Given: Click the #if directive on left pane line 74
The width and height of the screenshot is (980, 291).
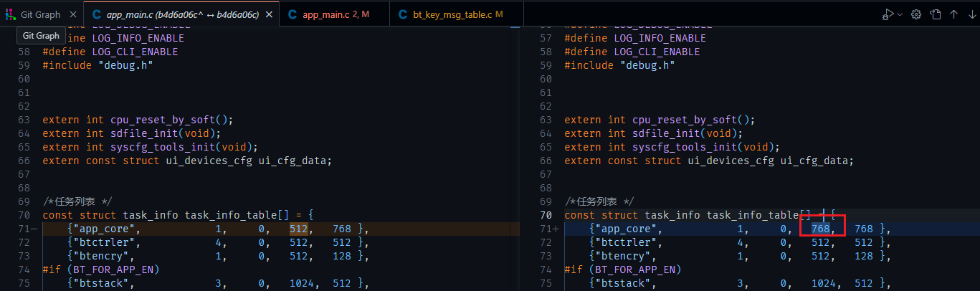Looking at the screenshot, I should 52,270.
